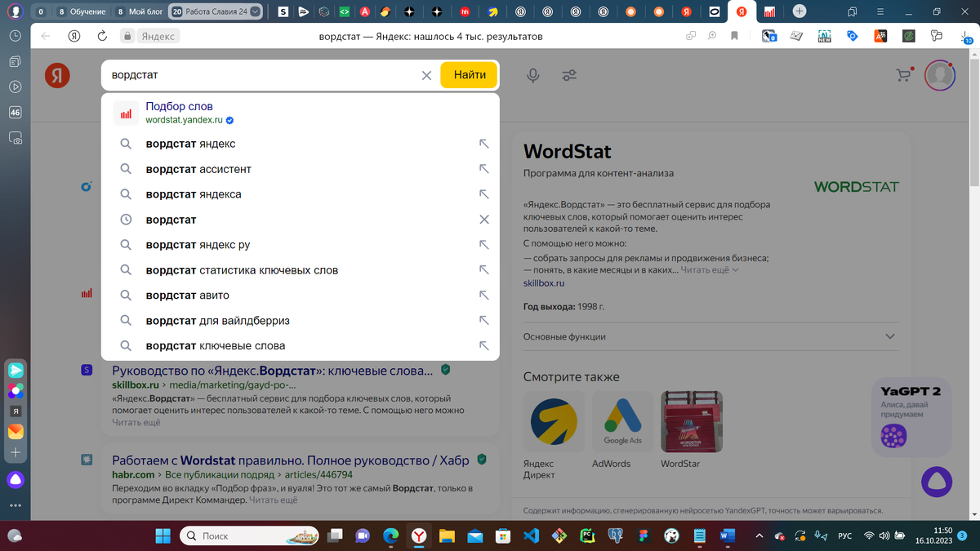
Task: Open Habr result "Работаем с Wordstat правильно"
Action: coord(291,460)
